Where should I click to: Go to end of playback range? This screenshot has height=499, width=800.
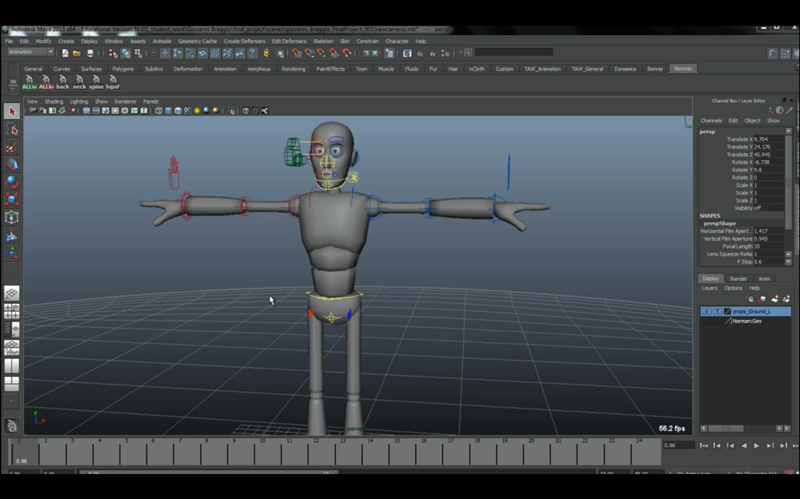795,446
